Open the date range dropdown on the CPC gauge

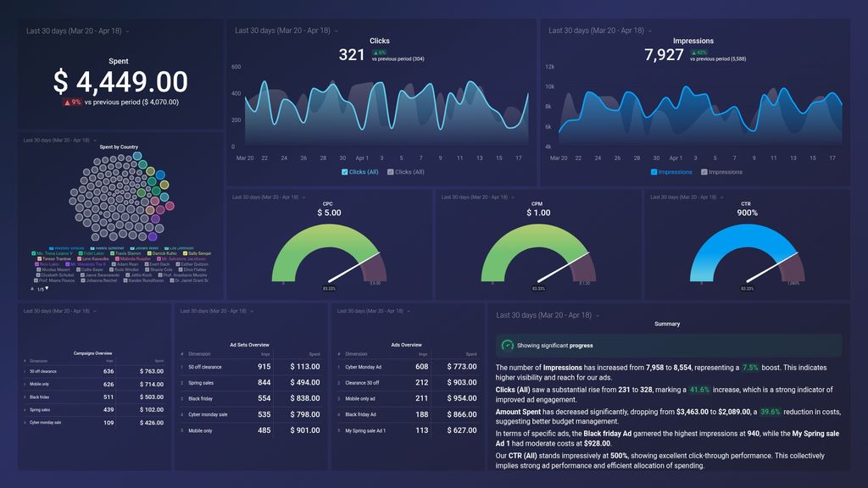(x=263, y=196)
